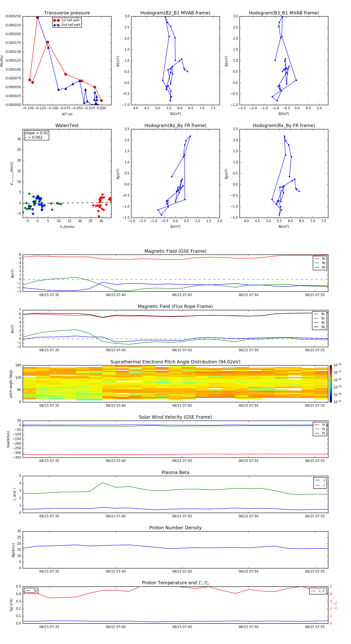
Task: Click the 'pitch angle (deg)' axis label
Action: (x=11, y=383)
